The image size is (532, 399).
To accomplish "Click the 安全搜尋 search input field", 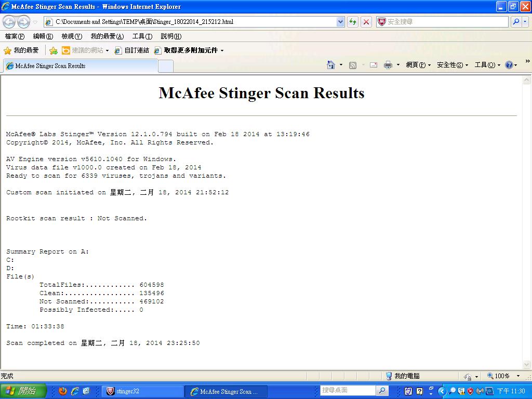I will 447,22.
